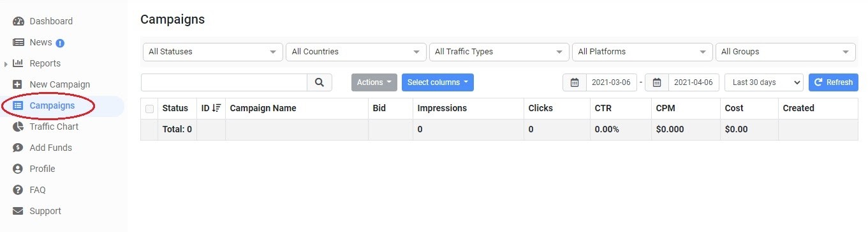Expand the Reports menu arrow

tap(6, 64)
